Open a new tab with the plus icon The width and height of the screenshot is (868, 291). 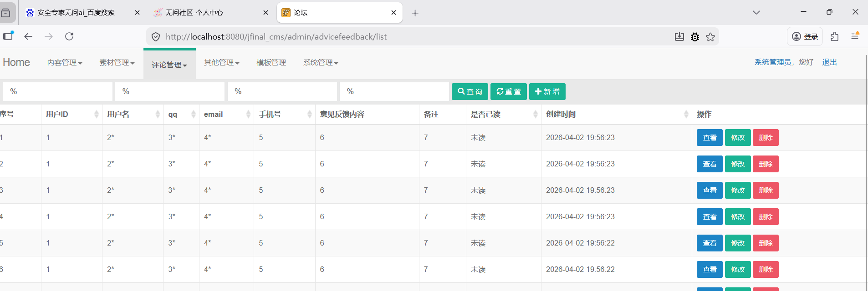pos(415,13)
